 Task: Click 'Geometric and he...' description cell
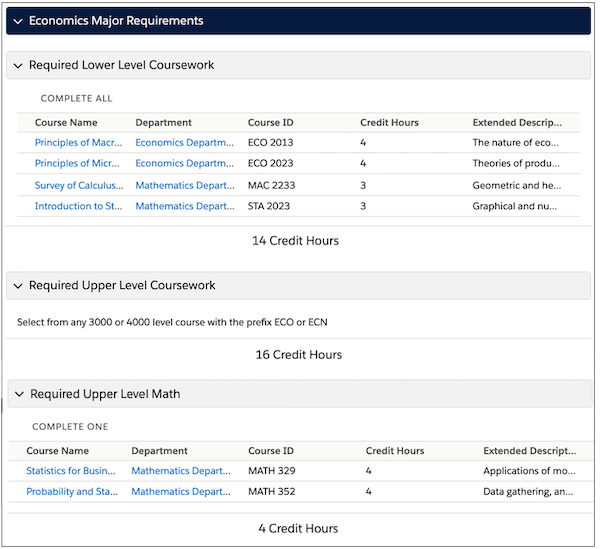(x=517, y=186)
